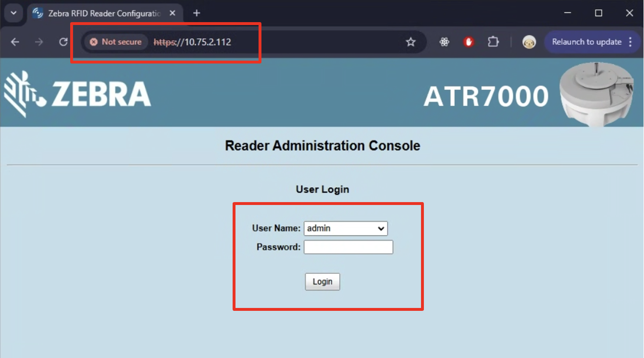Open the React atom extension icon
The height and width of the screenshot is (358, 644).
pos(444,42)
